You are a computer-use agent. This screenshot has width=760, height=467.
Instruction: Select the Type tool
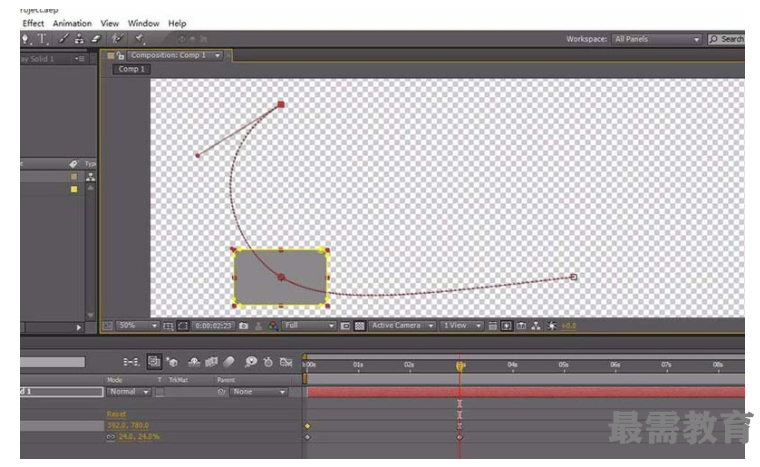[x=42, y=39]
